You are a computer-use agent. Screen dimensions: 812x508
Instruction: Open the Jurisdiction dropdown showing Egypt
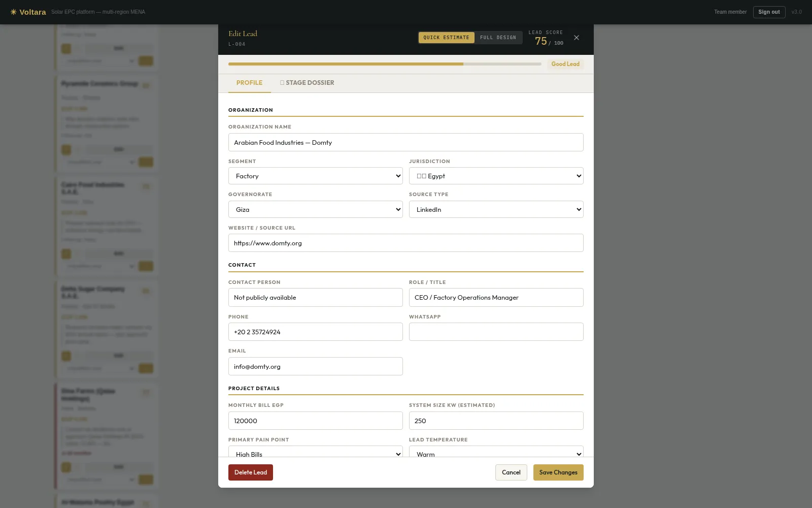coord(496,176)
